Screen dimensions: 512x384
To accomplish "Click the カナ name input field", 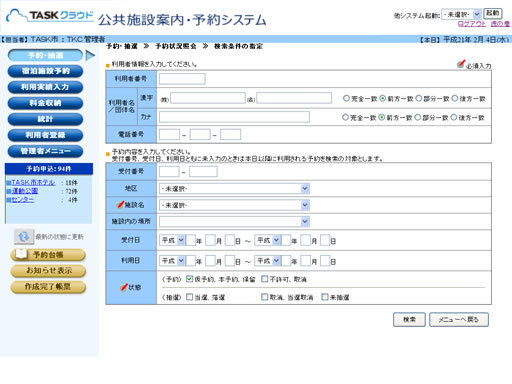I will pos(234,117).
